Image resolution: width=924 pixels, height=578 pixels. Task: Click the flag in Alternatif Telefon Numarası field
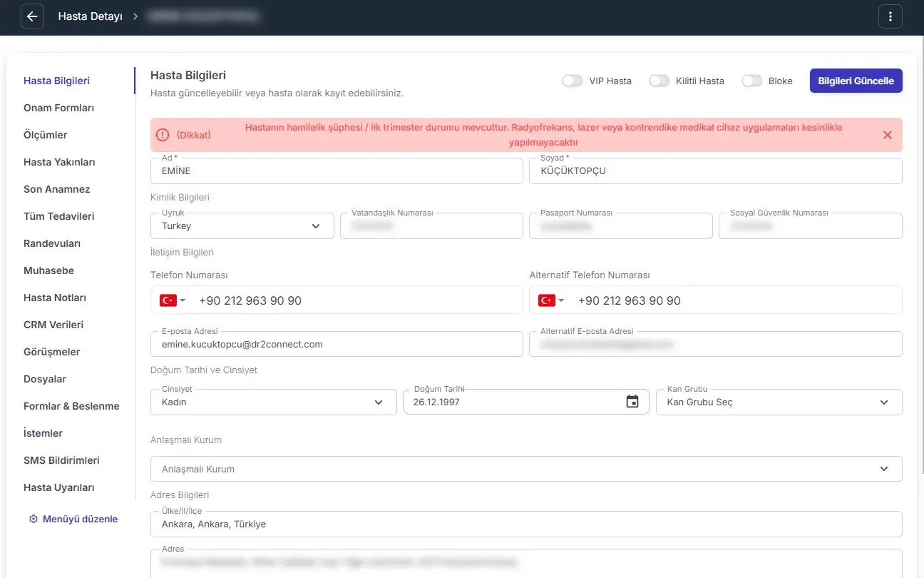tap(547, 300)
